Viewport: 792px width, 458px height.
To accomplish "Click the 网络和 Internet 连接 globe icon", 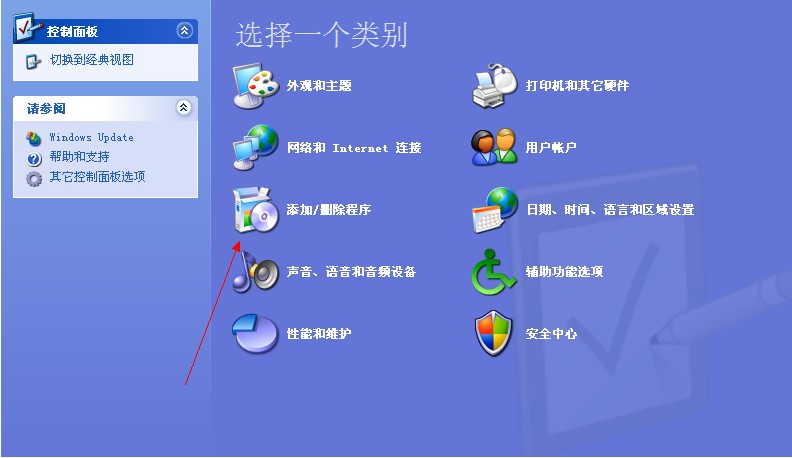I will tap(256, 147).
